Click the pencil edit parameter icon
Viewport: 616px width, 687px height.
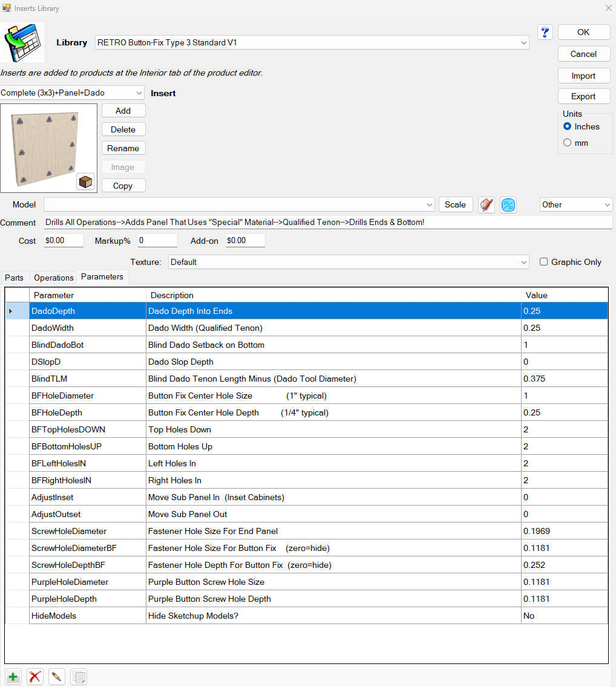click(x=57, y=677)
